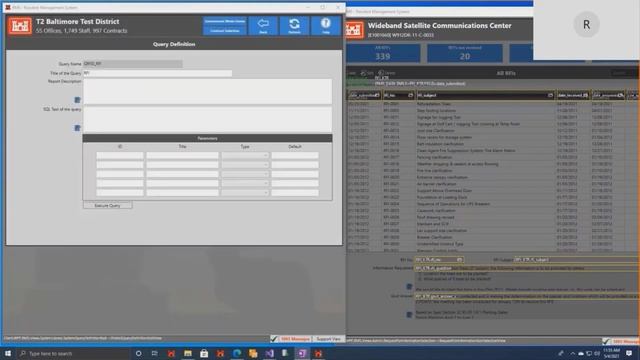Click the Default field in the first parameter row
The height and width of the screenshot is (360, 640).
pos(295,155)
